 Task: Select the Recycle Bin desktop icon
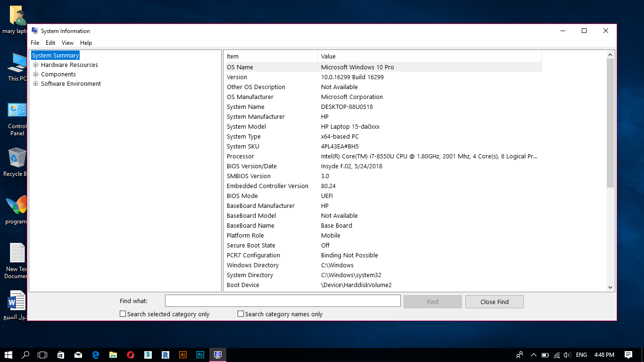pos(17,163)
